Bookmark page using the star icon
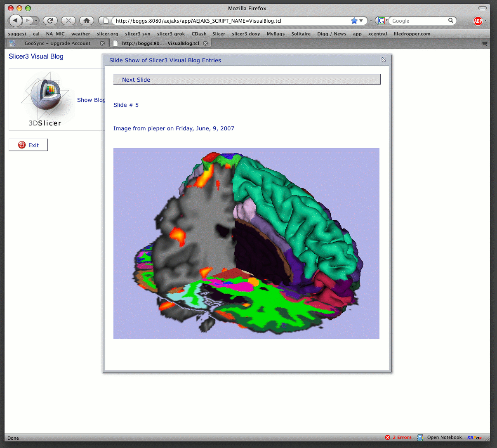 pos(354,21)
